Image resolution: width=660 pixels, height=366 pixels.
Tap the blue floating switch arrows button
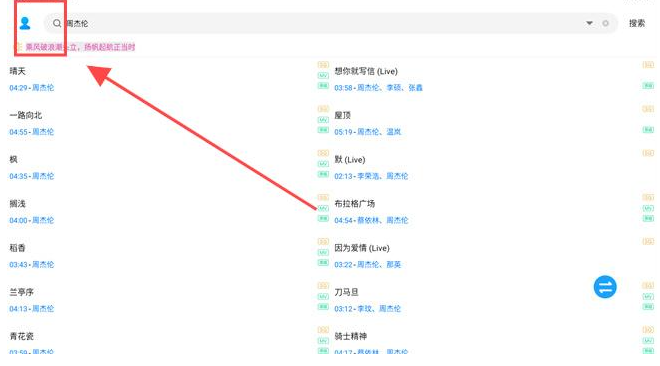pos(605,287)
